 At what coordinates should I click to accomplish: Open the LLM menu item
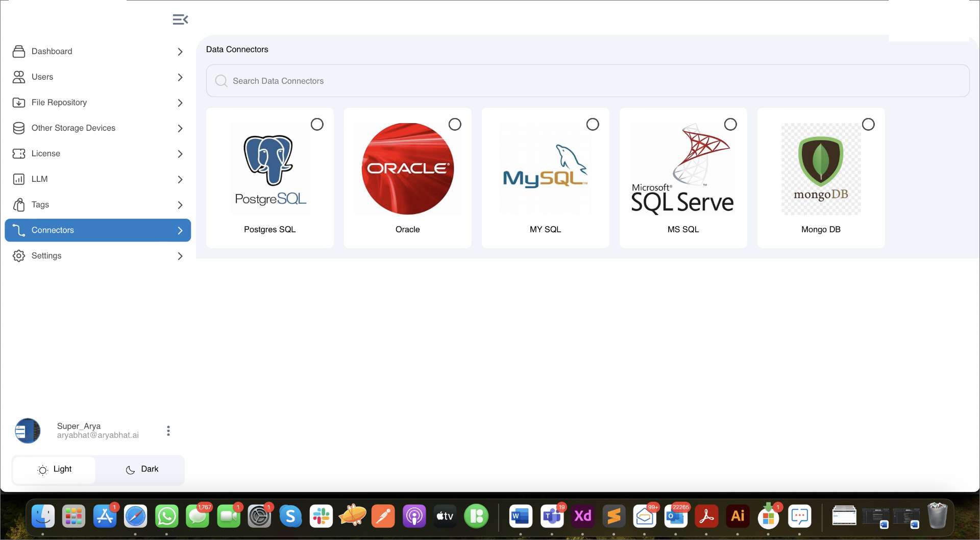(97, 179)
